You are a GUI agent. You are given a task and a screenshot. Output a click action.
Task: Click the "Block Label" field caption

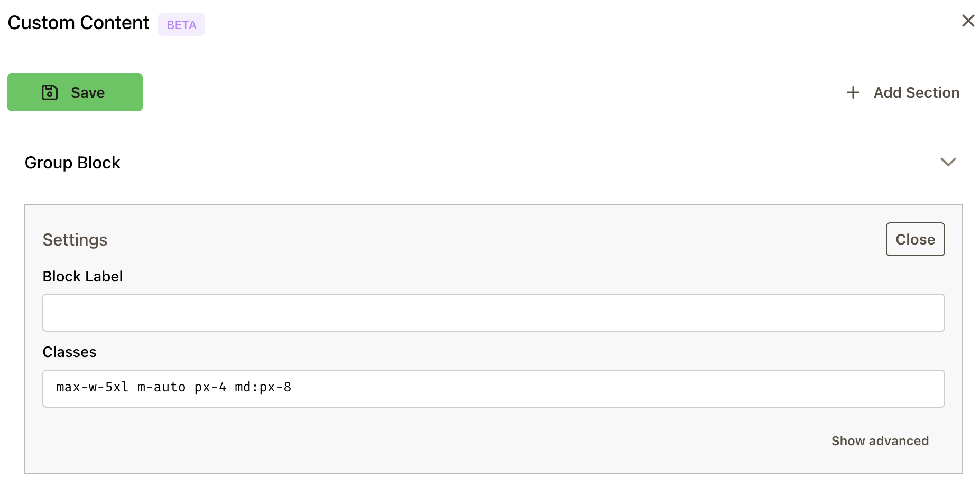(82, 277)
